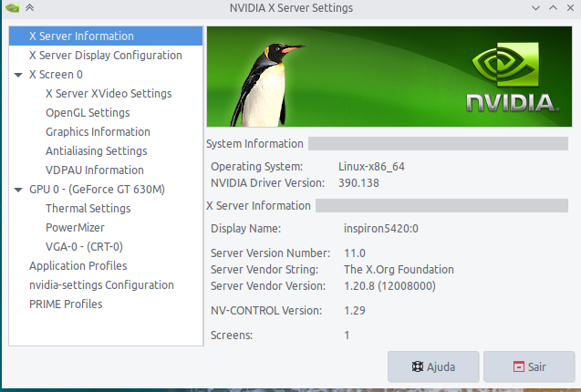View VDPAU Information

pyautogui.click(x=106, y=170)
